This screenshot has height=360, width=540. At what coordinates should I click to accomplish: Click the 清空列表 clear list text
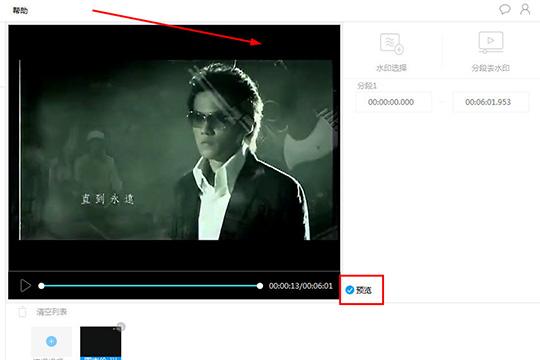[x=52, y=312]
